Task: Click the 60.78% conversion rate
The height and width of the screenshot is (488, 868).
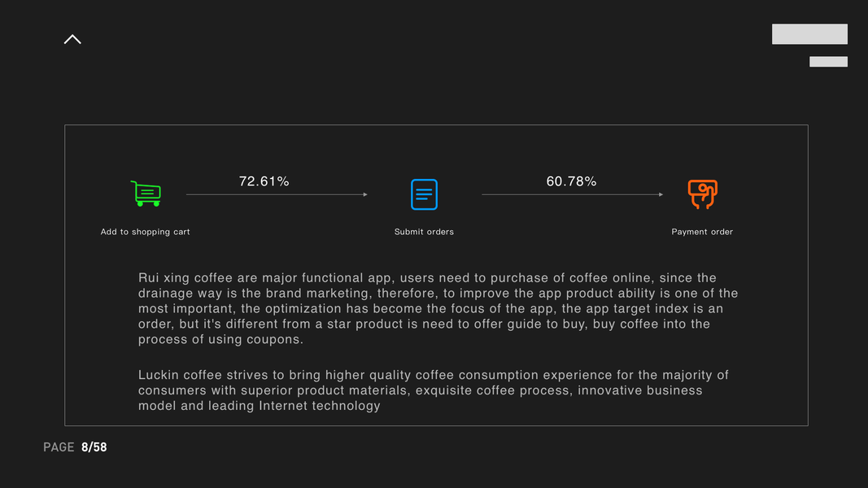Action: coord(571,181)
